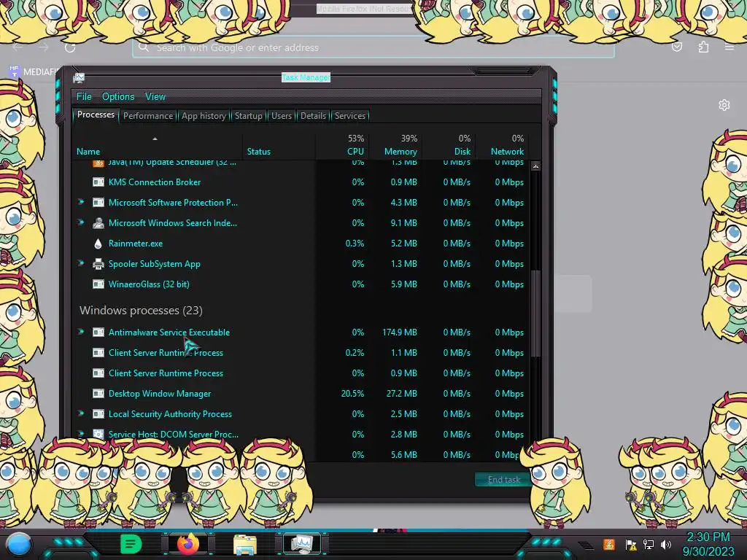Open the File menu in Task Manager

coord(85,97)
